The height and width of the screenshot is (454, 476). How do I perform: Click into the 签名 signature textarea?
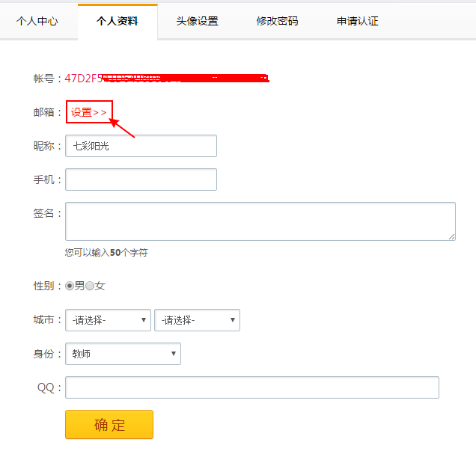coord(260,221)
